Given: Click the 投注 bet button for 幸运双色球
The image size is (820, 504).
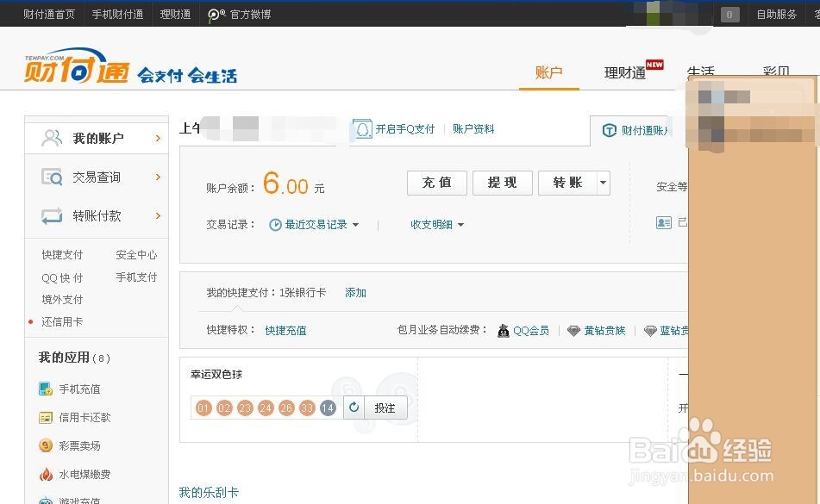Looking at the screenshot, I should (385, 408).
